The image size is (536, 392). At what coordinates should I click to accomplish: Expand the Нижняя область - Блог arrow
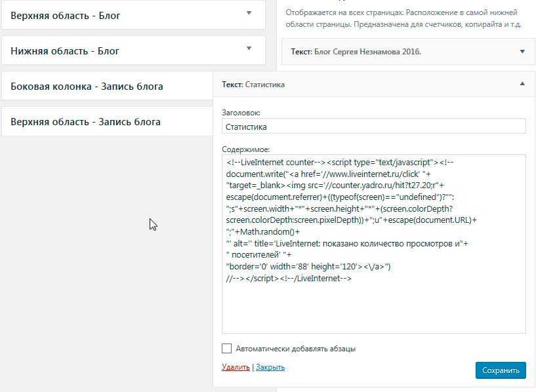[x=249, y=49]
